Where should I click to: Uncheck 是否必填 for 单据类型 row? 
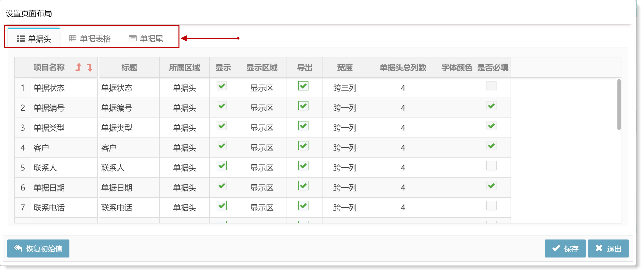pyautogui.click(x=491, y=126)
